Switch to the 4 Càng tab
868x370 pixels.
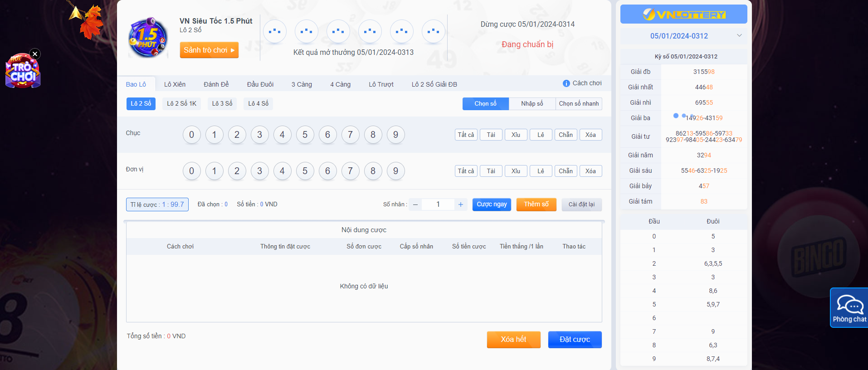pos(340,84)
